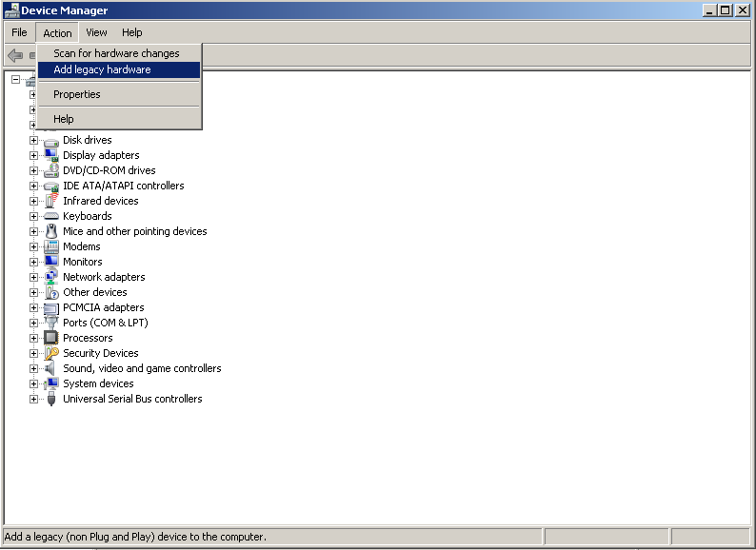
Task: Expand the System devices node
Action: point(33,383)
